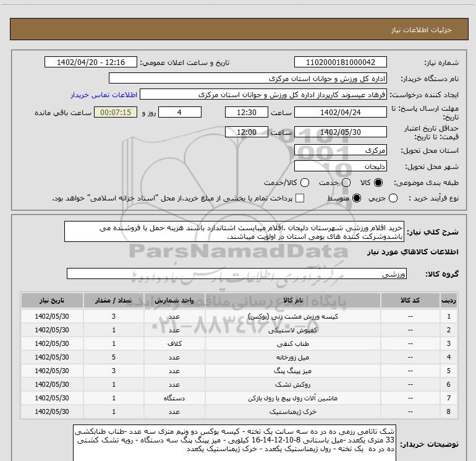This screenshot has height=461, width=476.
Task: Choose the جزیی purchase type
Action: coord(393,198)
